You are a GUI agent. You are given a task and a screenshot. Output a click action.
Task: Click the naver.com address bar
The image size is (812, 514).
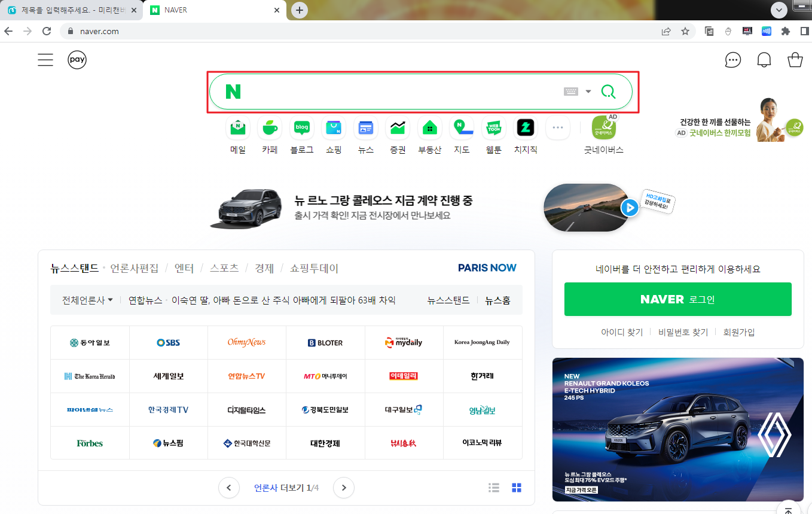[377, 31]
